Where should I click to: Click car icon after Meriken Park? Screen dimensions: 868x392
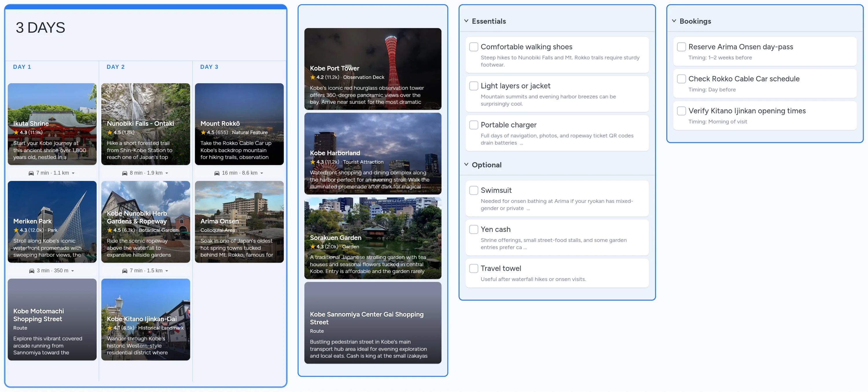pyautogui.click(x=32, y=271)
